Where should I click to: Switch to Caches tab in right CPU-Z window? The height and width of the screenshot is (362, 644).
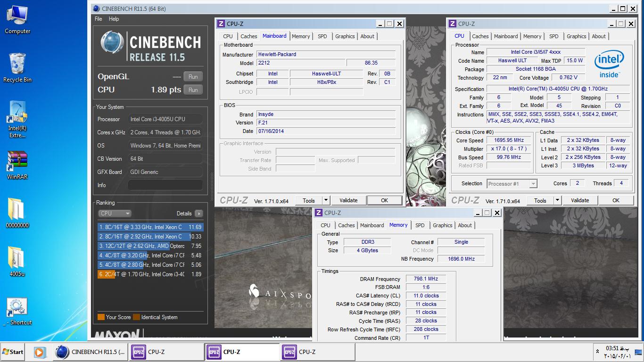pyautogui.click(x=480, y=36)
